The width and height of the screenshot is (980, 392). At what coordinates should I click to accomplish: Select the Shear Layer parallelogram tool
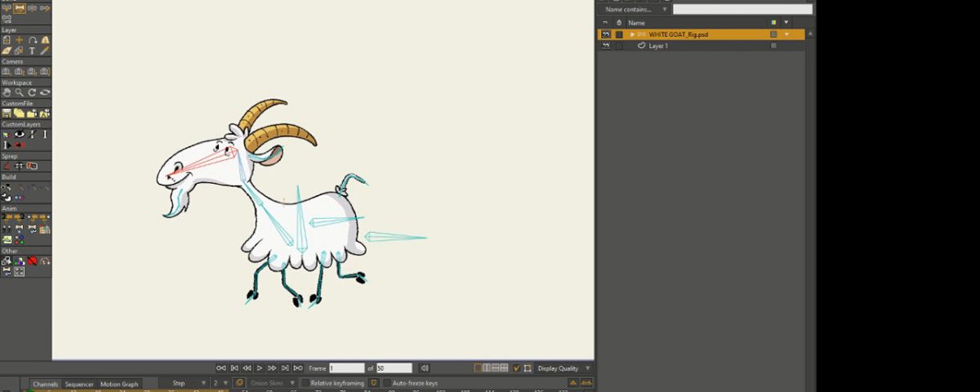point(7,51)
